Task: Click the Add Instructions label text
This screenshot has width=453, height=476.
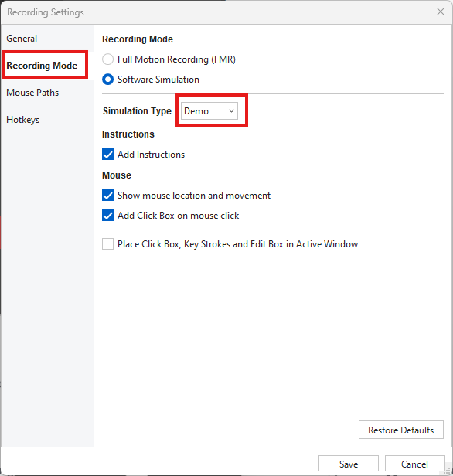Action: [151, 155]
